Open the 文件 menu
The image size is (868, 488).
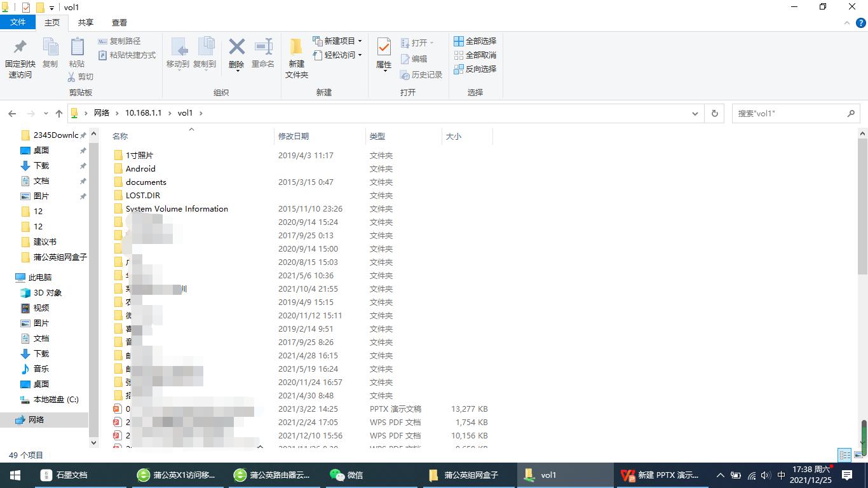pyautogui.click(x=18, y=22)
